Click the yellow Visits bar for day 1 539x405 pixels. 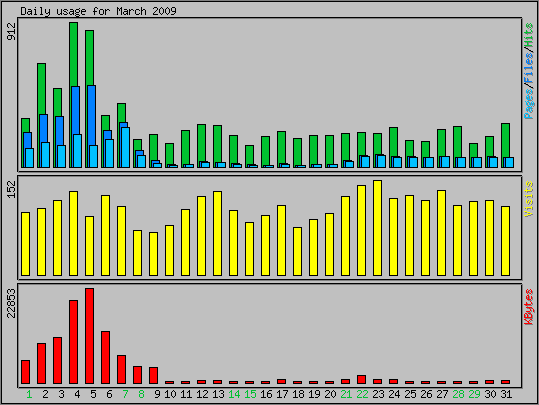coord(25,244)
